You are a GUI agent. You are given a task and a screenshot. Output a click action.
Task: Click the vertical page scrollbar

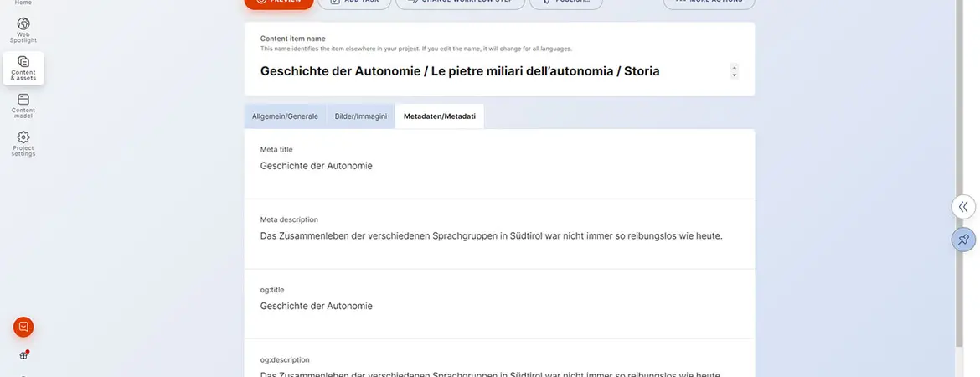(x=959, y=168)
